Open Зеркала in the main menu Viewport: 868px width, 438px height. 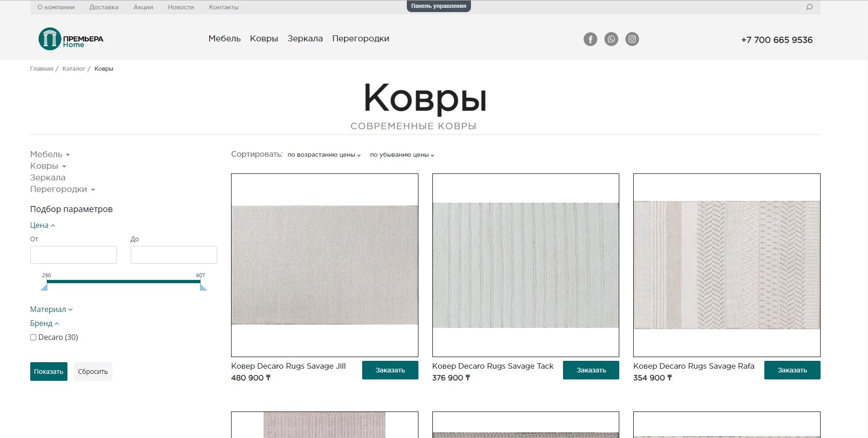(305, 39)
